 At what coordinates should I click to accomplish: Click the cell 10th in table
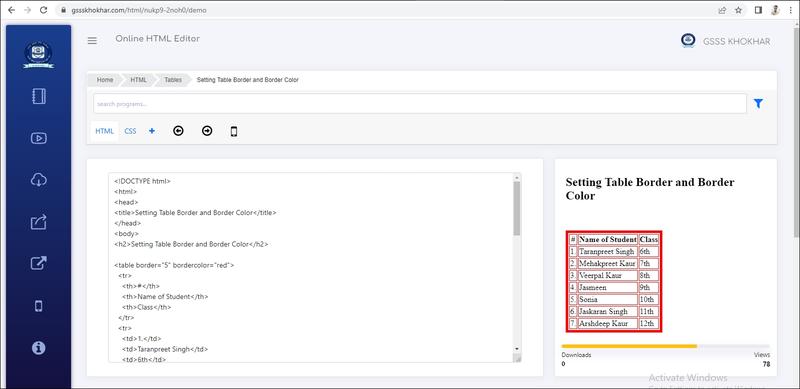pyautogui.click(x=648, y=300)
